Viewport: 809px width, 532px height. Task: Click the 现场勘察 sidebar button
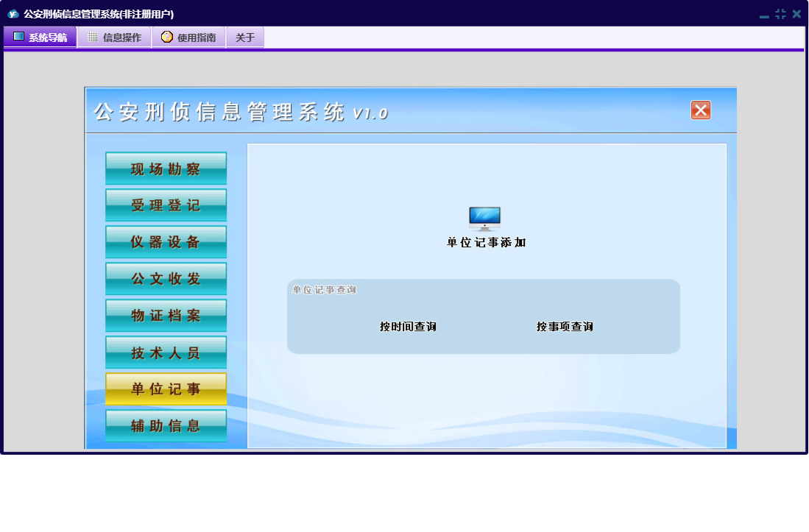[166, 169]
